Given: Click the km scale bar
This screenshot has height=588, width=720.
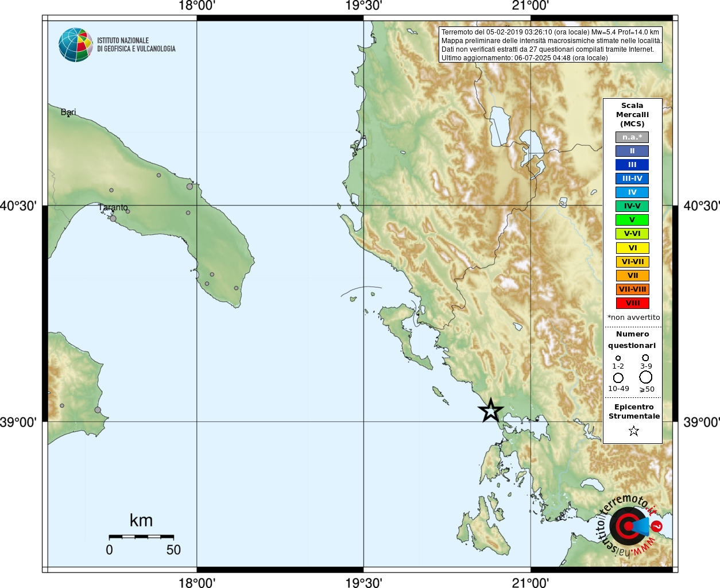Looking at the screenshot, I should [x=141, y=536].
